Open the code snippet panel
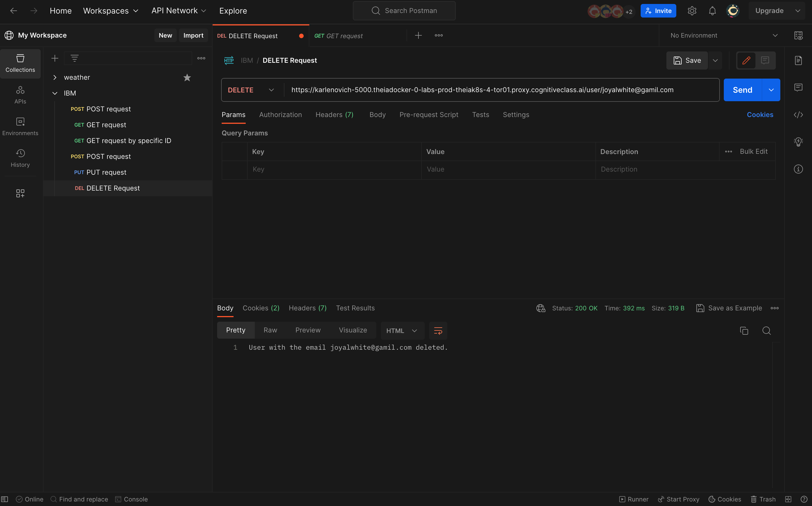This screenshot has width=812, height=506. (799, 114)
